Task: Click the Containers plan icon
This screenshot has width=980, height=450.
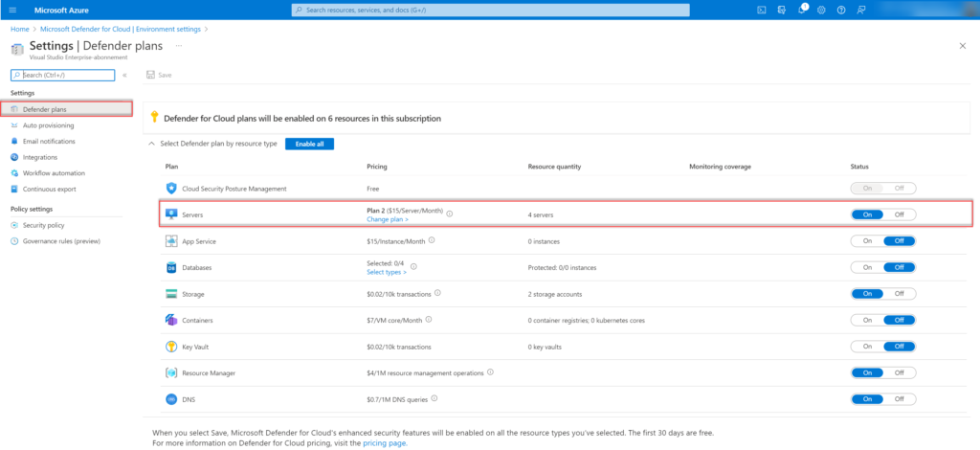Action: tap(171, 320)
